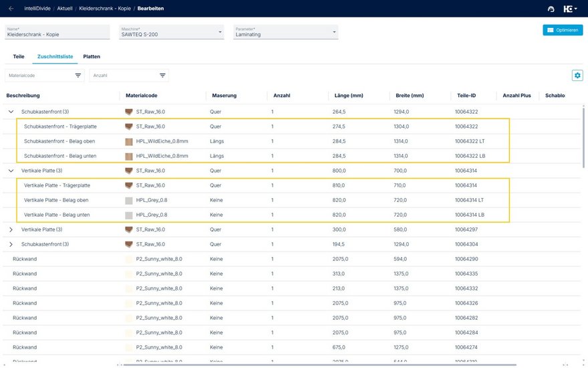This screenshot has height=368, width=588.
Task: Open the HOMAG account menu
Action: [570, 9]
